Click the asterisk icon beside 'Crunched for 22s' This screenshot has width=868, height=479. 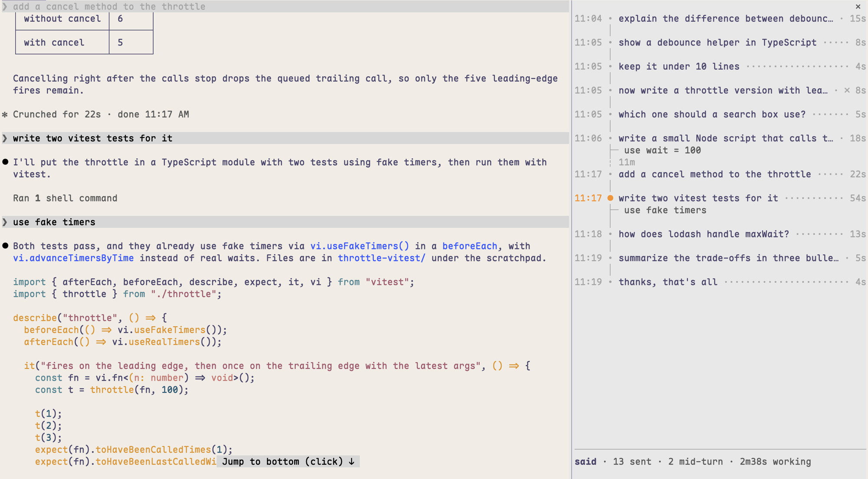(x=5, y=115)
